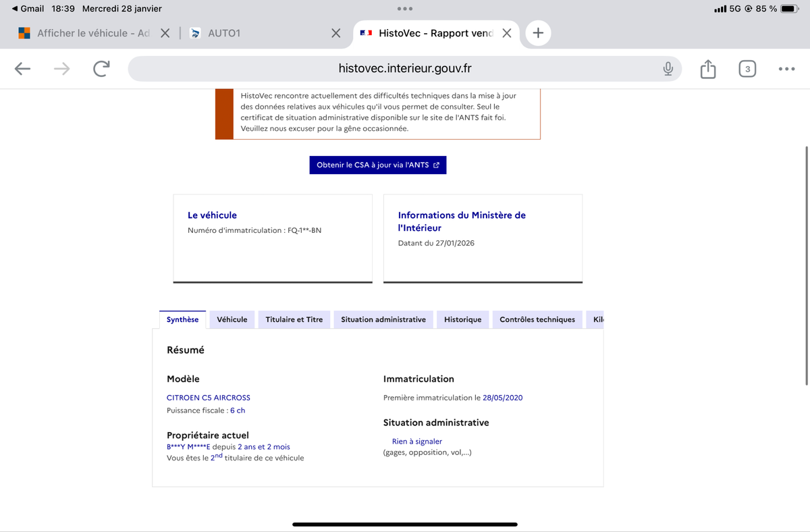Open browser menu three dots
The width and height of the screenshot is (810, 532).
[x=786, y=68]
